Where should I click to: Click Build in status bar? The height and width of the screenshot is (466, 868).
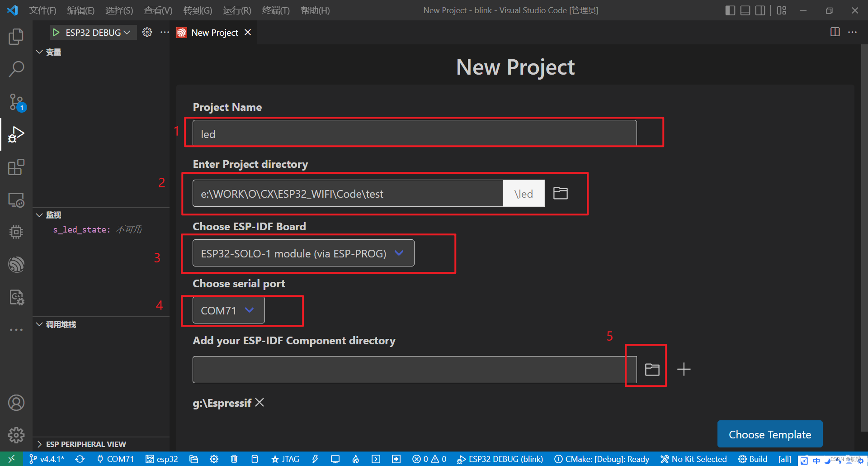[x=753, y=459]
